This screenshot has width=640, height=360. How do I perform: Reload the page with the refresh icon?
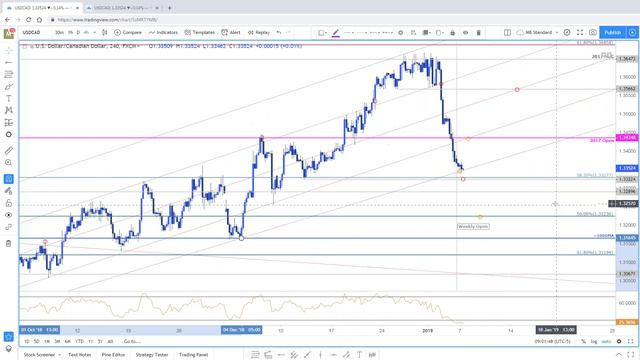click(x=29, y=20)
